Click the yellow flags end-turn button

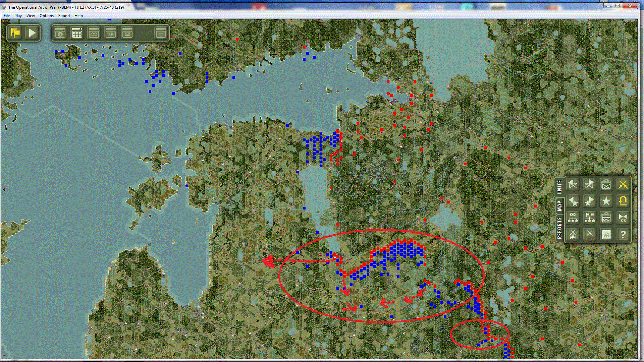click(x=15, y=33)
